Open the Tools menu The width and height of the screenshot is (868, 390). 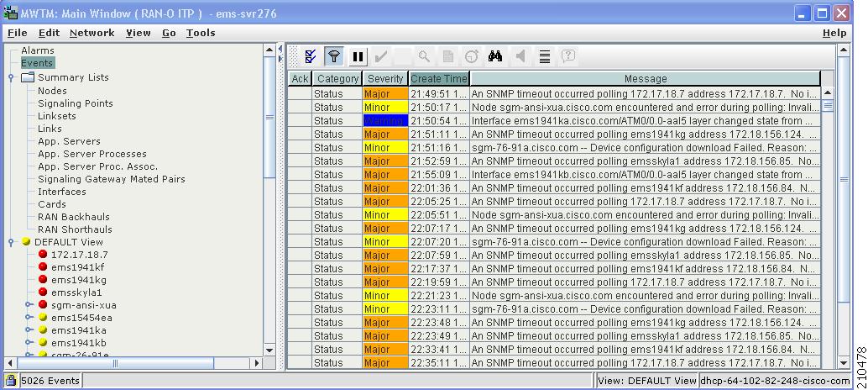click(201, 33)
